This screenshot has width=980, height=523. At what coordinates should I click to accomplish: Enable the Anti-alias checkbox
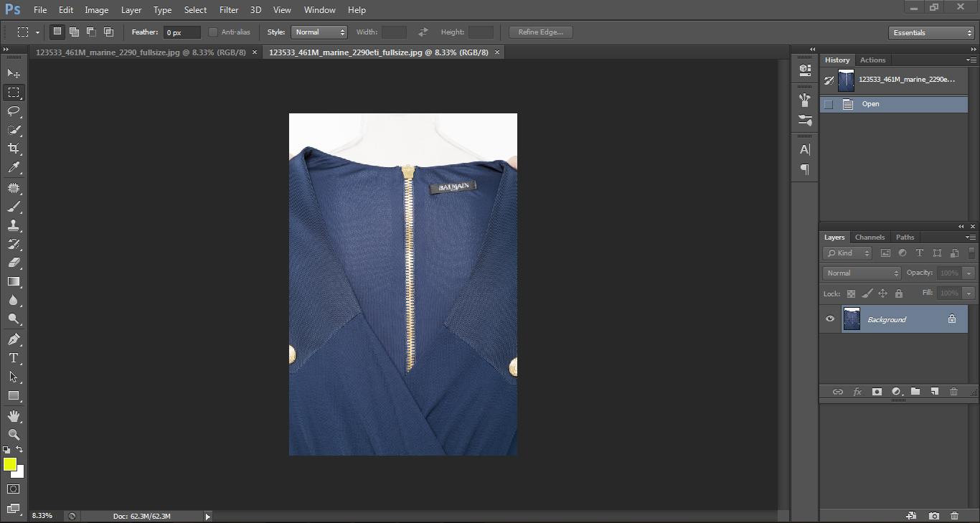pyautogui.click(x=213, y=32)
